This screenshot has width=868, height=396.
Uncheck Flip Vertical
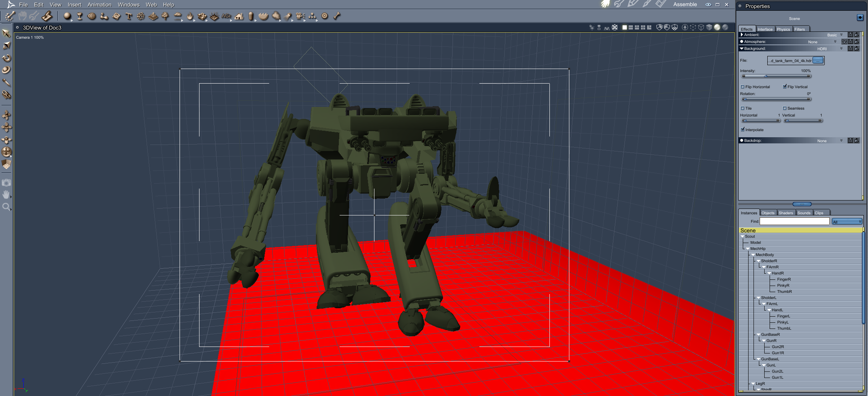point(785,87)
